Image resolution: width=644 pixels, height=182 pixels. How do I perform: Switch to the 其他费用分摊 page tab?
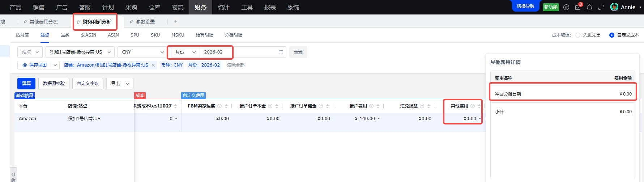coord(43,22)
